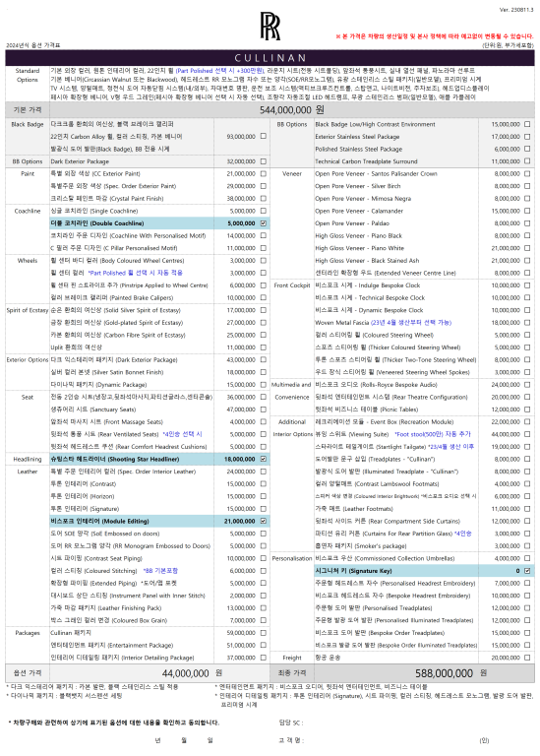Select the base price 544,000,000 원

292,110
